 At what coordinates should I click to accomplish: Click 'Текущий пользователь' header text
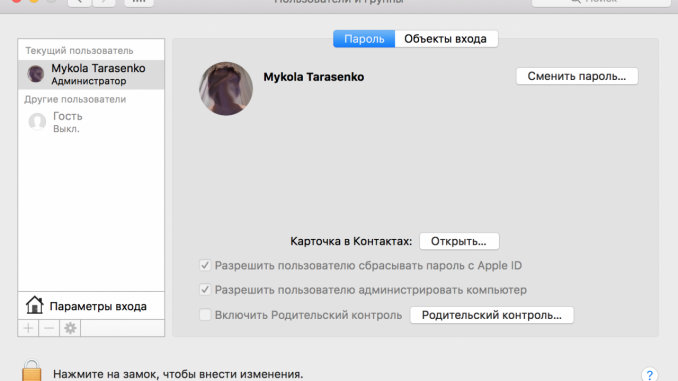click(80, 51)
